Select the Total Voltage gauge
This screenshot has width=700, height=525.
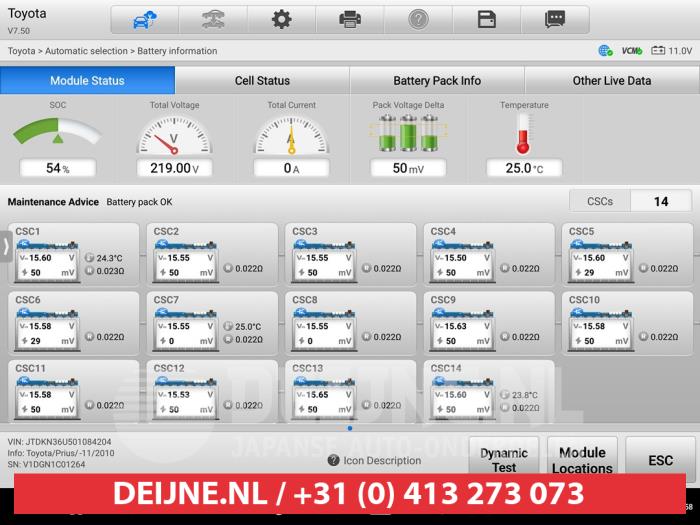coord(174,135)
